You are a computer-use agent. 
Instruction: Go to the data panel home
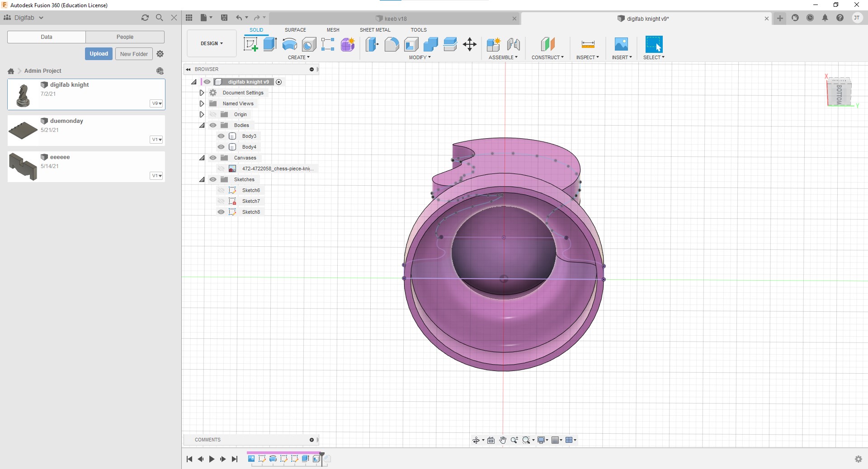pos(11,71)
